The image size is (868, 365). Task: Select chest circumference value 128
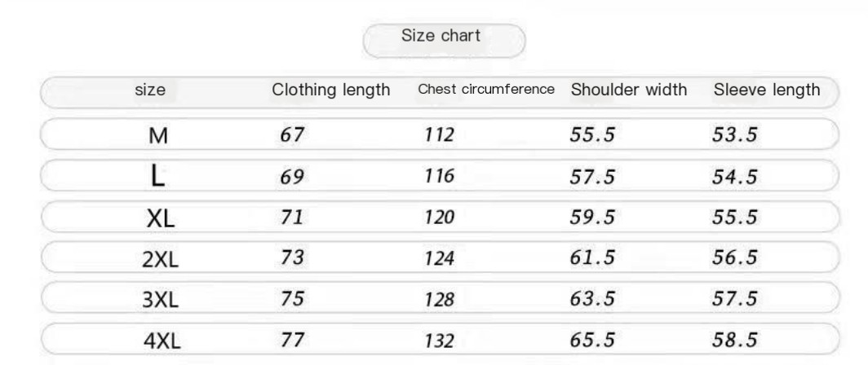439,299
